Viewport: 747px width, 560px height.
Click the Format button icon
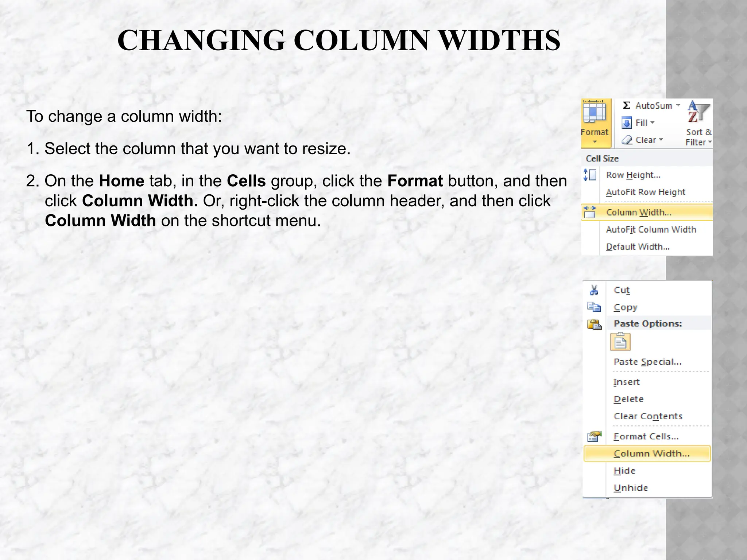pos(594,112)
